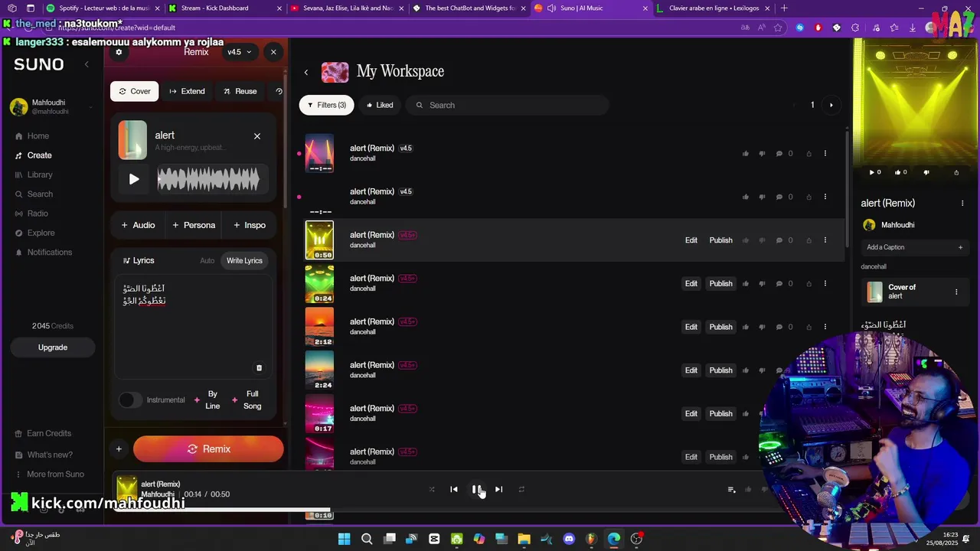Image resolution: width=980 pixels, height=551 pixels.
Task: Open the Radio page in the sidebar
Action: (31, 214)
